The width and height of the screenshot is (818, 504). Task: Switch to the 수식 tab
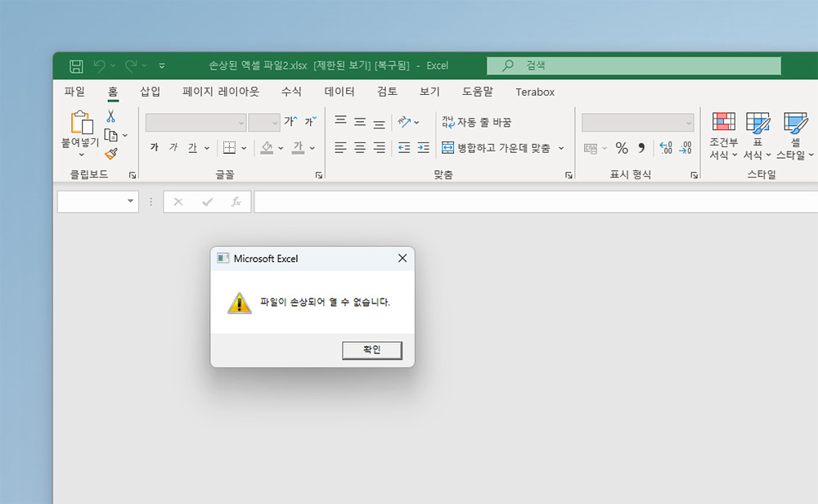[291, 92]
